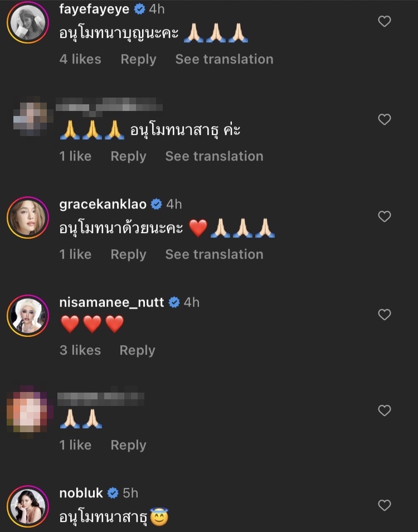Reply to nisamanee_nutt's heart emoji comment
Image resolution: width=418 pixels, height=532 pixels.
[137, 350]
